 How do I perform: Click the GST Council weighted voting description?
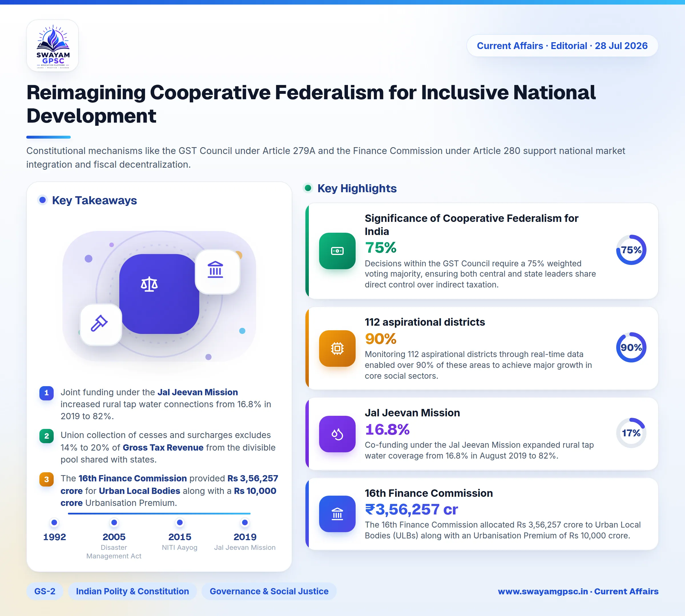pyautogui.click(x=480, y=274)
